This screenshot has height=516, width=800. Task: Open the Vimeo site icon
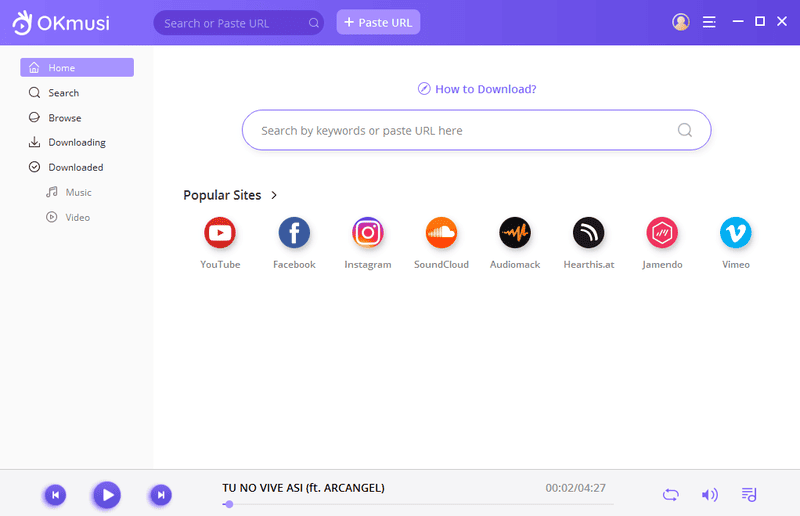pyautogui.click(x=736, y=233)
